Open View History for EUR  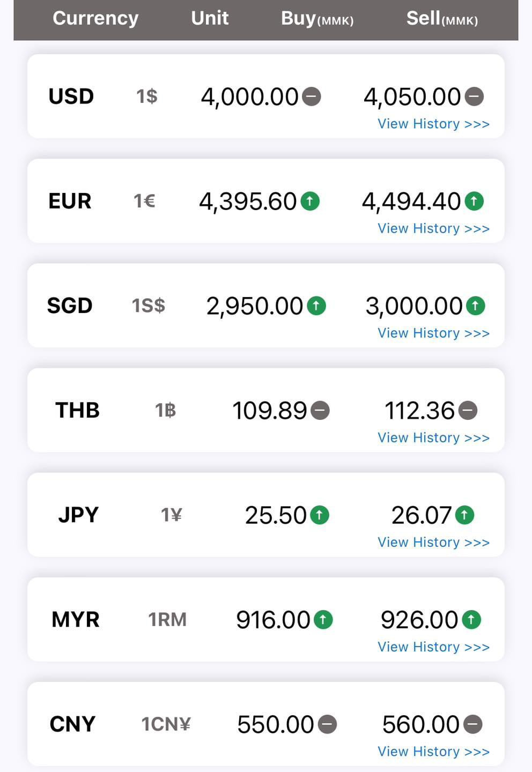[433, 228]
